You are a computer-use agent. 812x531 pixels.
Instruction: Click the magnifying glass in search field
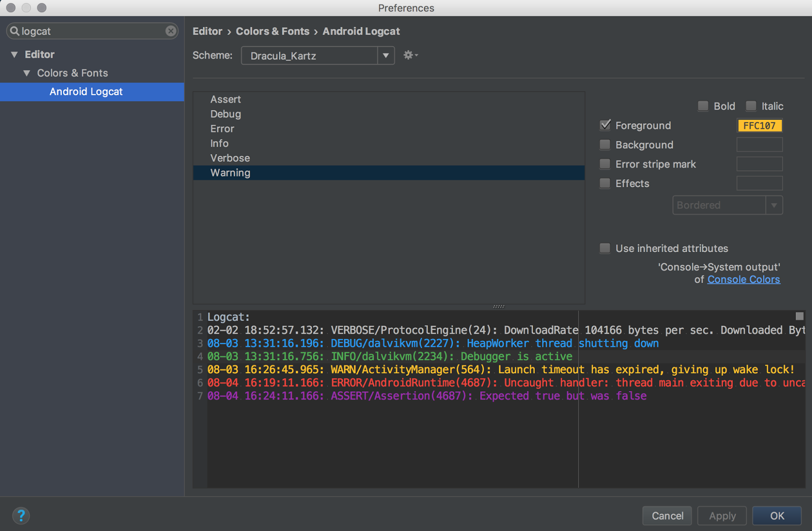click(x=14, y=31)
